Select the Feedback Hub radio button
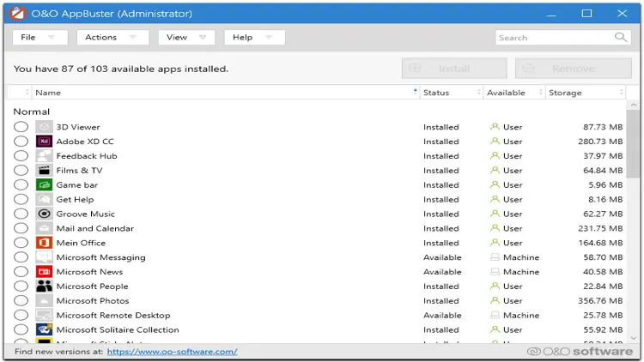Image resolution: width=644 pixels, height=362 pixels. coord(21,156)
